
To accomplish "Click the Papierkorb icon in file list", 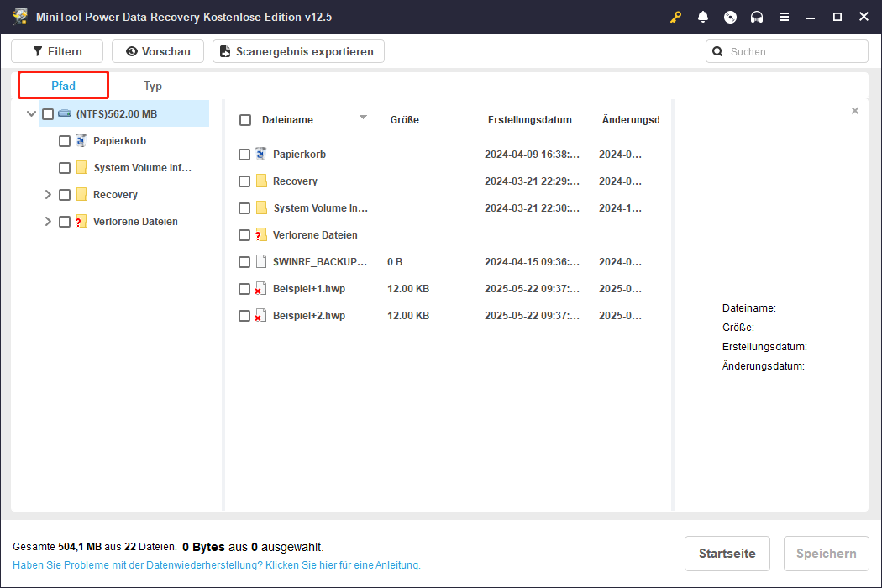I will (x=261, y=154).
